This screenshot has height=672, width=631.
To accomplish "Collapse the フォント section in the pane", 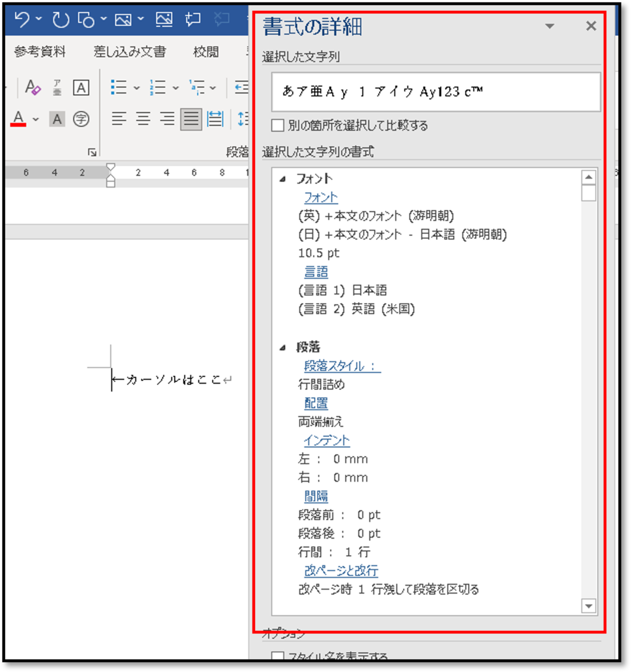I will pyautogui.click(x=283, y=178).
